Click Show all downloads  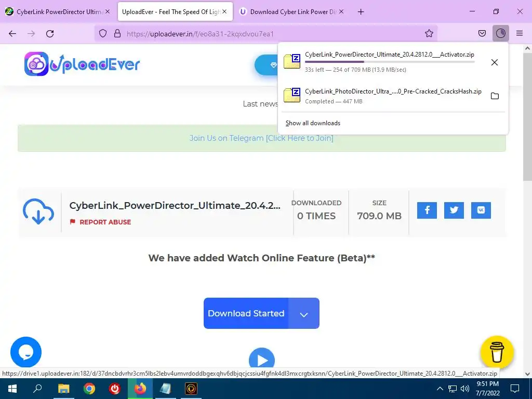pos(313,123)
